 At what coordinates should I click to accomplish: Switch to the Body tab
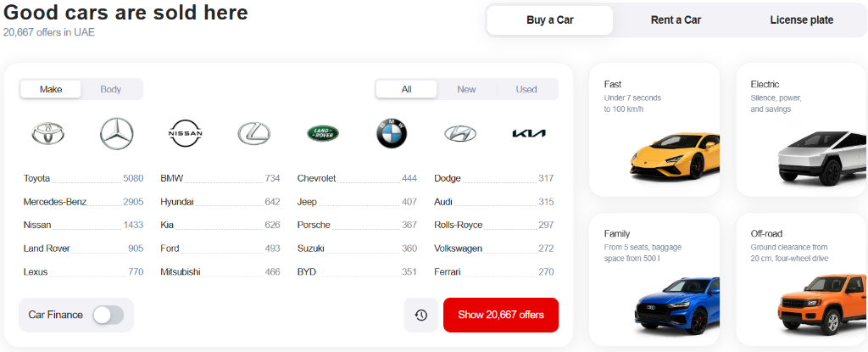(111, 89)
